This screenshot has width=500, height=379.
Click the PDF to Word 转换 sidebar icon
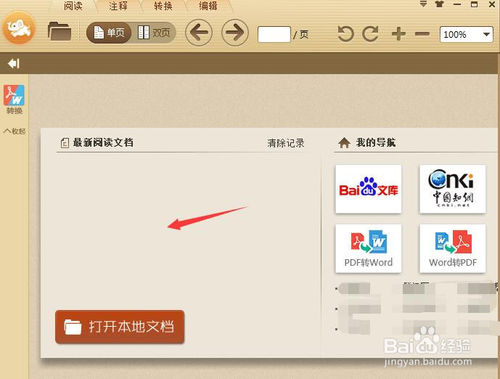14,99
